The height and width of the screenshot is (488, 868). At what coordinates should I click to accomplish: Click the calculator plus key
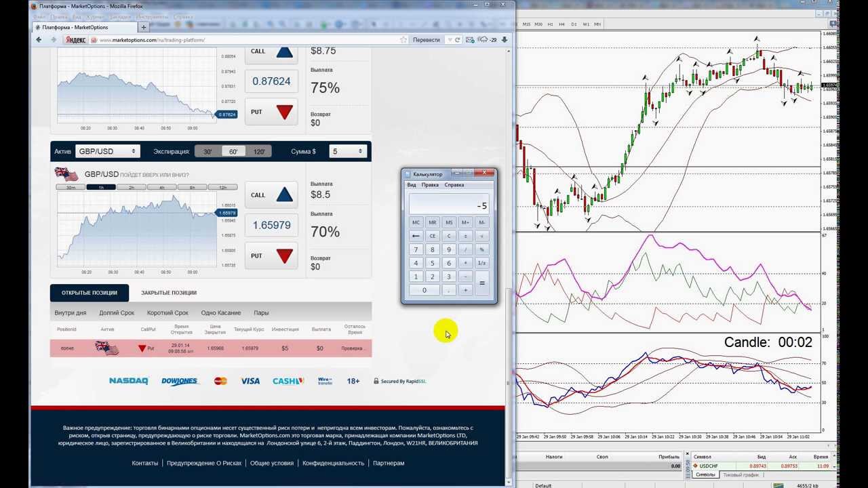pos(465,290)
